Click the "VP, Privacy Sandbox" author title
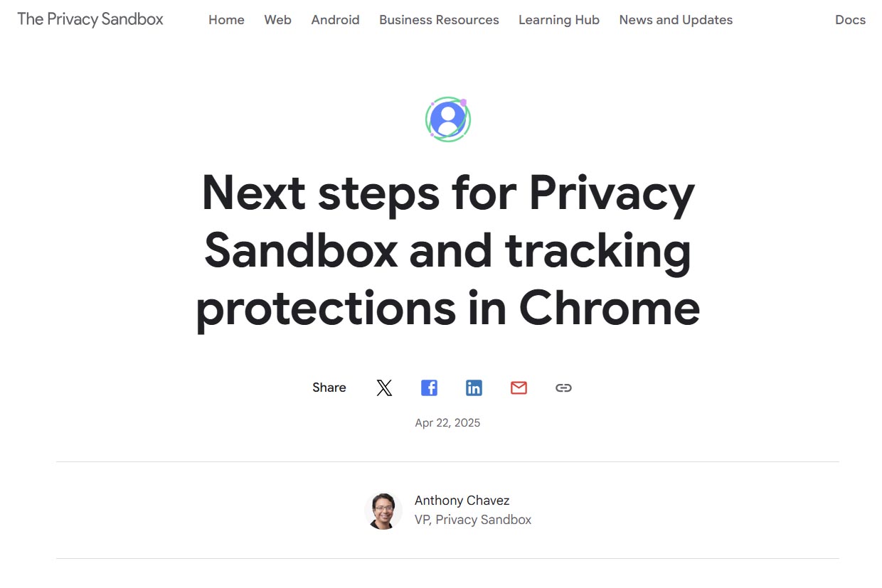This screenshot has width=882, height=588. [473, 520]
